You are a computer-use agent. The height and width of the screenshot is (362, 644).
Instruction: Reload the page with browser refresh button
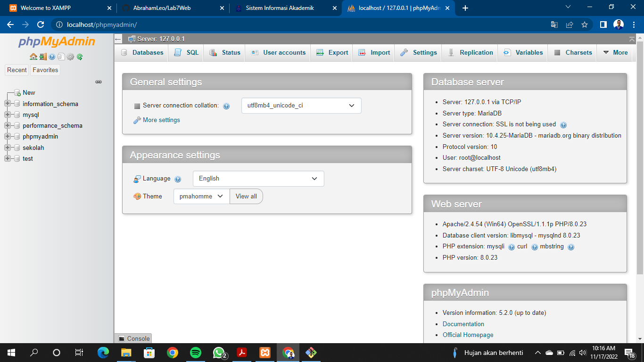tap(41, 25)
